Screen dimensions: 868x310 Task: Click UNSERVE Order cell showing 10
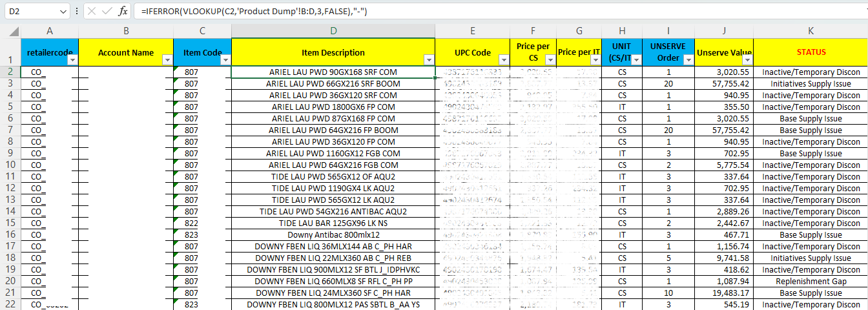(x=668, y=293)
